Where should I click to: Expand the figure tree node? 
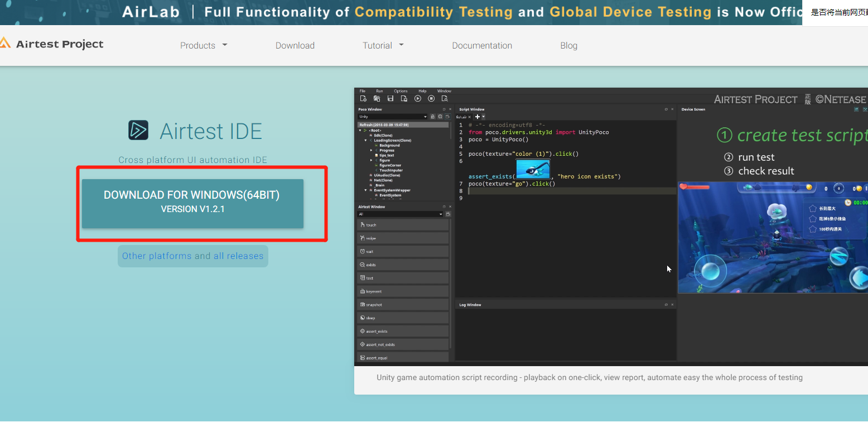[371, 160]
